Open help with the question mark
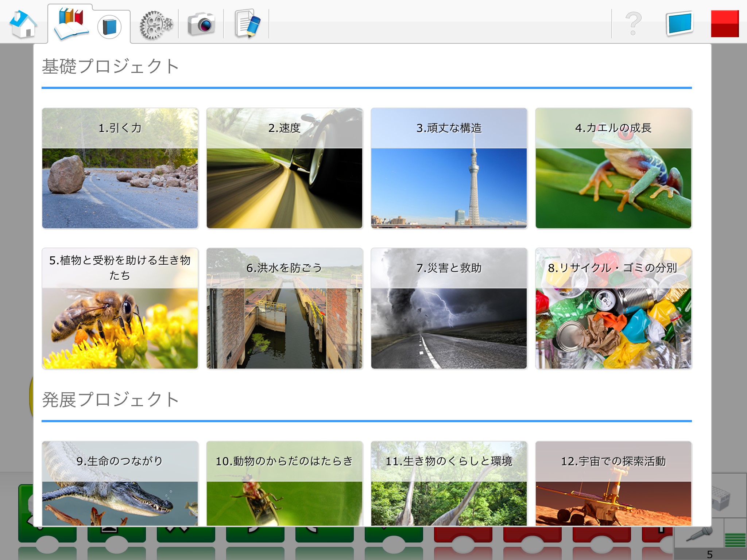 click(634, 23)
